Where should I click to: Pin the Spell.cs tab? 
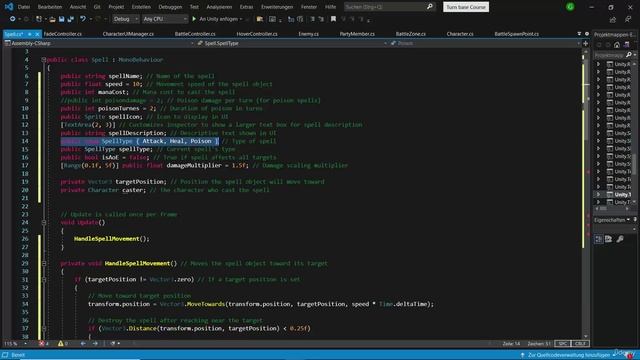pyautogui.click(x=29, y=34)
